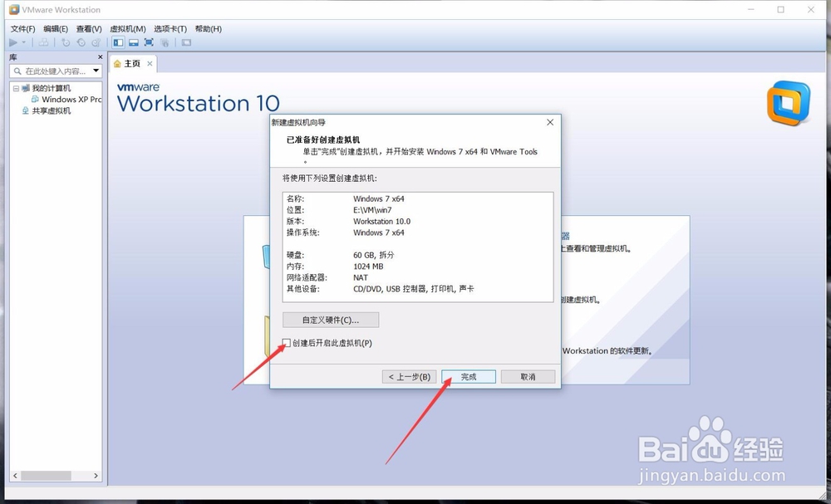Toggle the thumbnail bar toolbar icon

click(134, 42)
